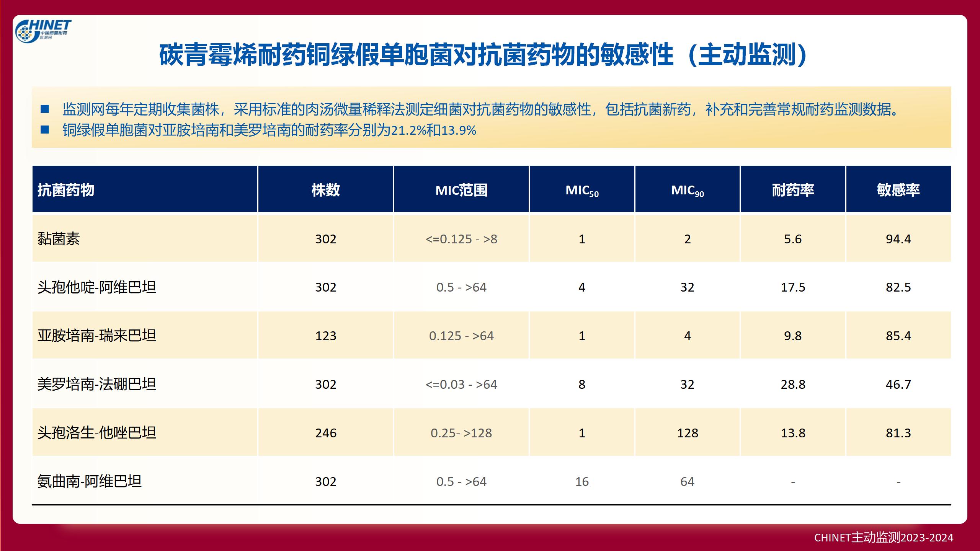Click the 亚胺培南-瑞来巴坦 drug name
The image size is (980, 551).
pos(96,336)
